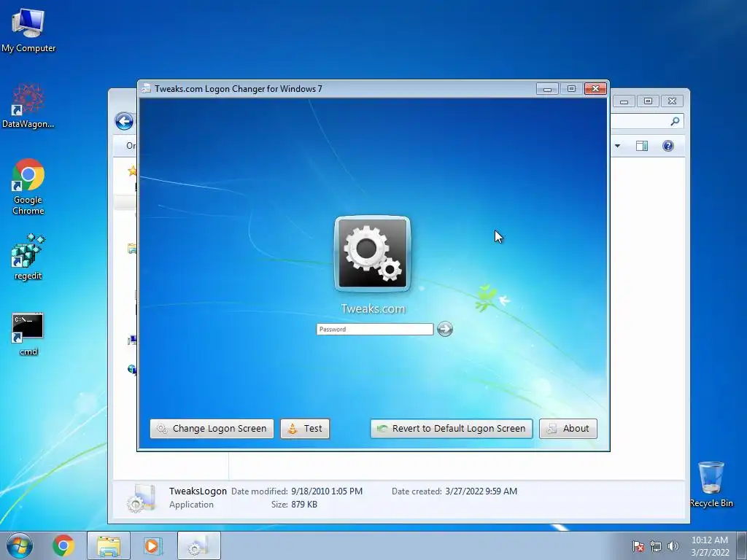Click the TweaksLogon name in details pane

198,491
